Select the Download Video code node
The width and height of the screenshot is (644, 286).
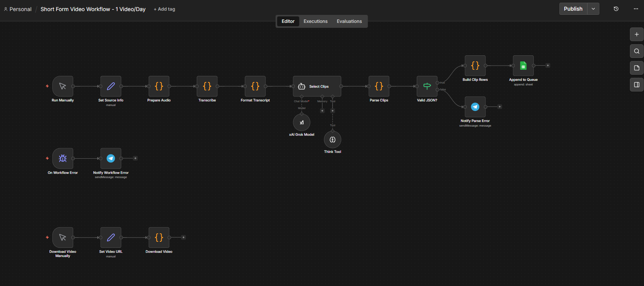point(159,238)
